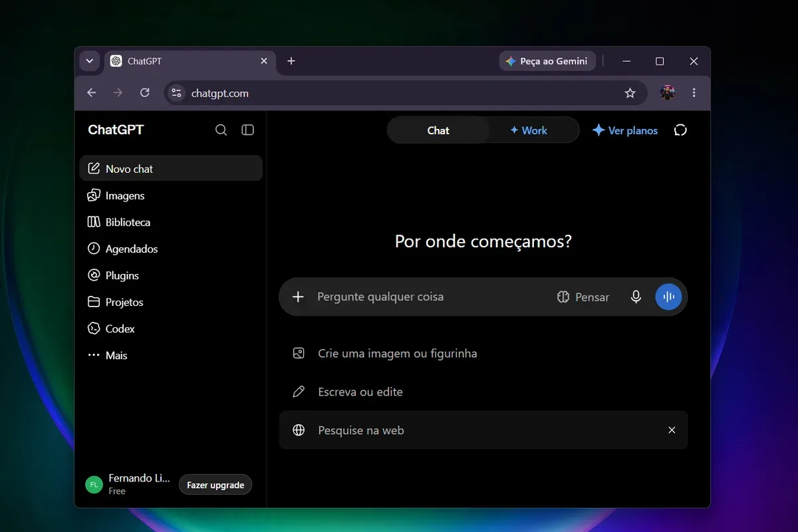This screenshot has height=532, width=798.
Task: Go back with browser back arrow
Action: pyautogui.click(x=92, y=93)
